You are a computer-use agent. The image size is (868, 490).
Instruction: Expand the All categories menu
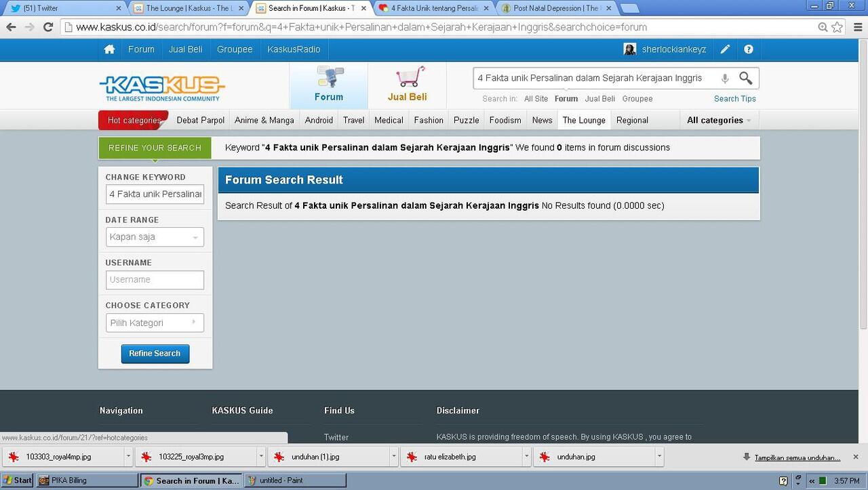[x=719, y=120]
